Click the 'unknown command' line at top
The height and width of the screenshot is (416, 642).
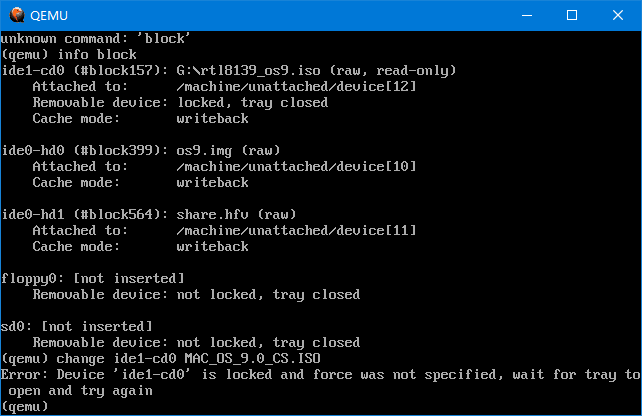coord(95,38)
